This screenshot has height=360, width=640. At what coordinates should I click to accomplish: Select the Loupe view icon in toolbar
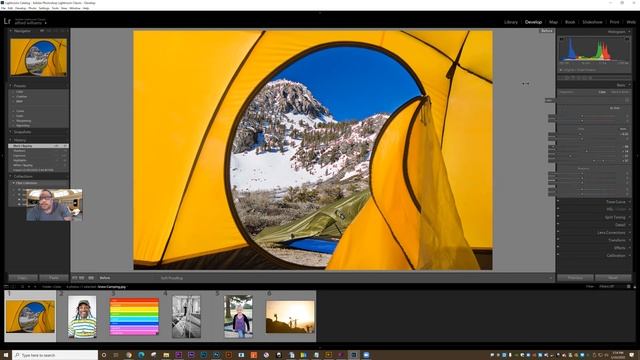click(74, 278)
